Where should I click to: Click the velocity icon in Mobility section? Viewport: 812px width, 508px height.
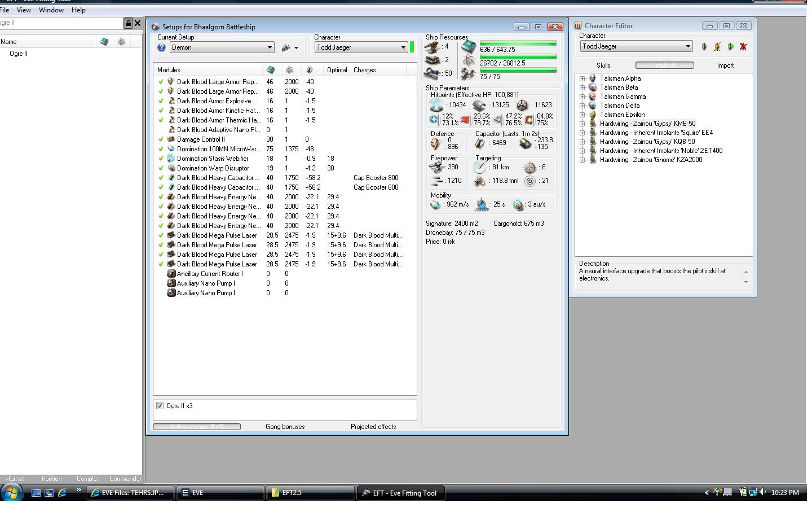pyautogui.click(x=435, y=205)
